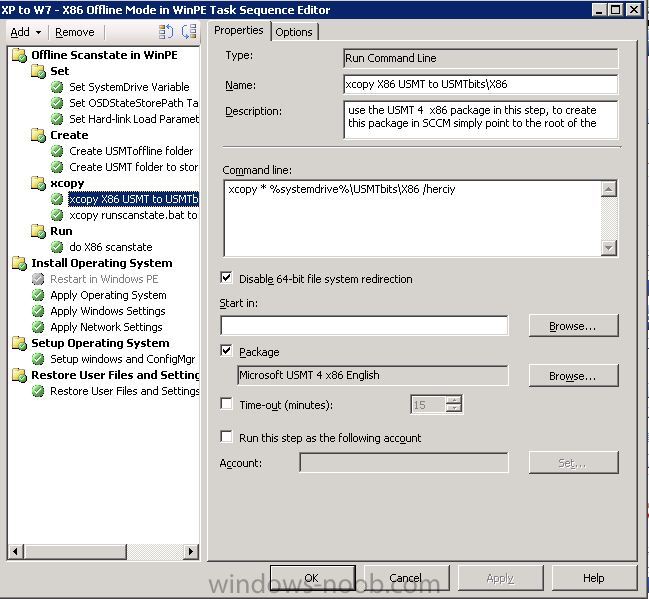Toggle Disable 64-bit file system redirection
Screen dimensions: 649x599
(226, 278)
